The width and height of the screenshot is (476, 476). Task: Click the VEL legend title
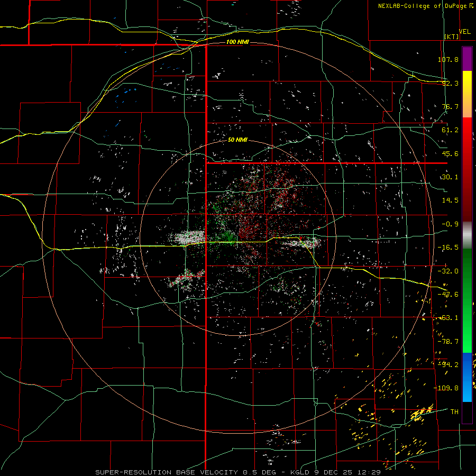(x=465, y=32)
